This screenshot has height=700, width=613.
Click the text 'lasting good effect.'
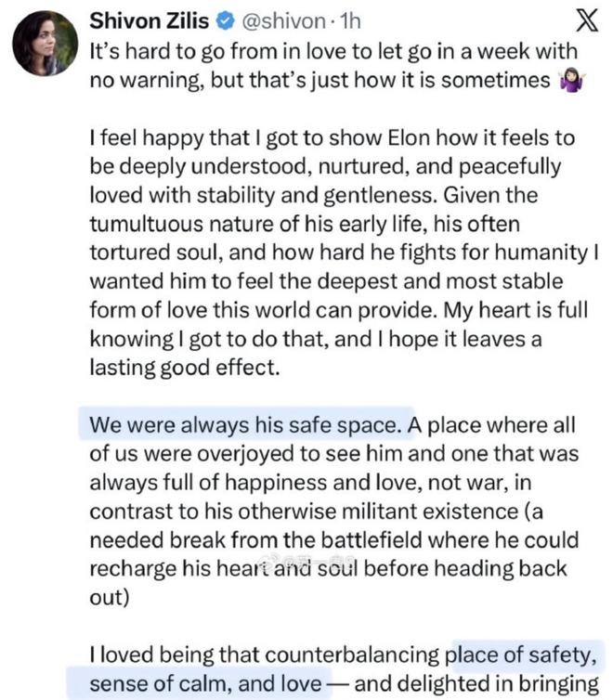(x=185, y=368)
